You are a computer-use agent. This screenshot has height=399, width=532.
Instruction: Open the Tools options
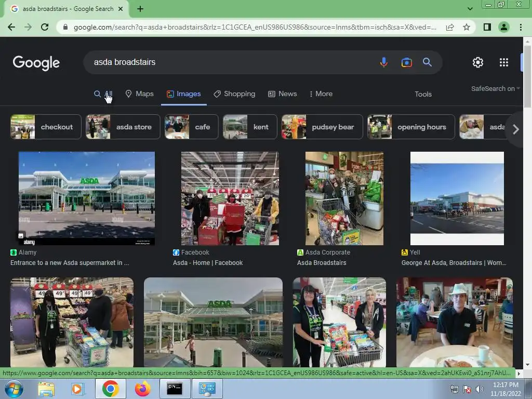point(423,95)
